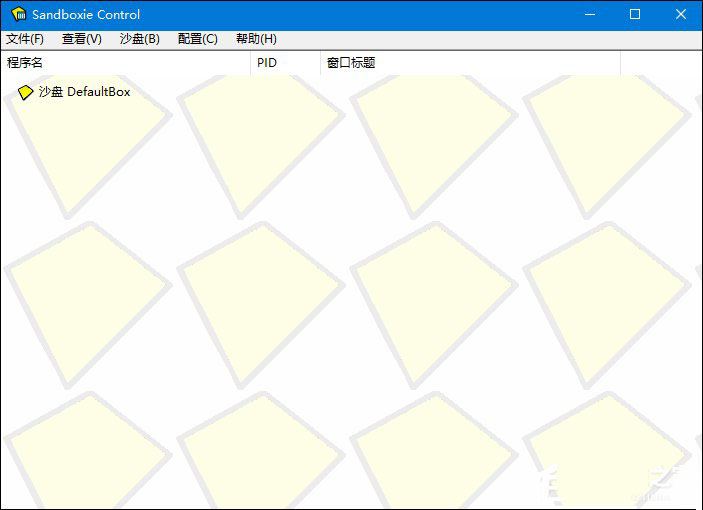Image resolution: width=703 pixels, height=510 pixels.
Task: Open the 帮助(H) menu
Action: 256,39
